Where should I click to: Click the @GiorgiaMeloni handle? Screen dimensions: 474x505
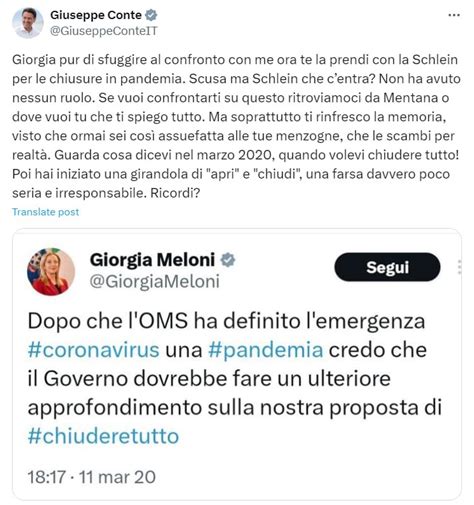point(155,281)
